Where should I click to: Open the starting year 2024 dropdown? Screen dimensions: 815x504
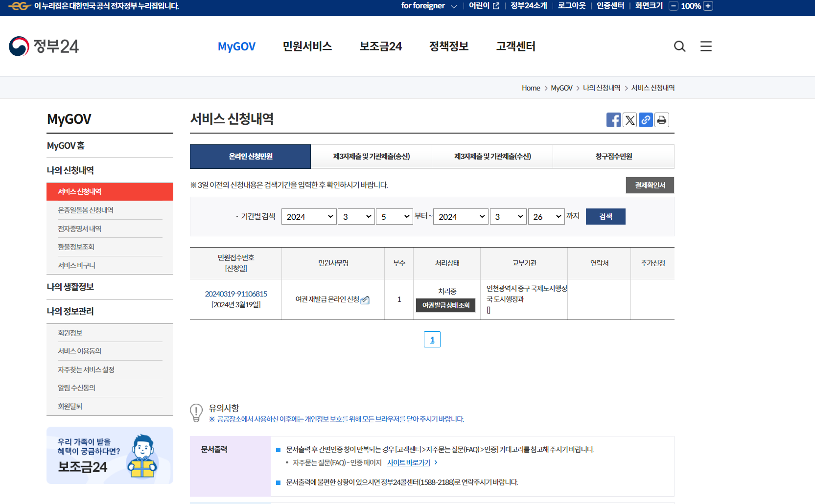[x=308, y=216]
